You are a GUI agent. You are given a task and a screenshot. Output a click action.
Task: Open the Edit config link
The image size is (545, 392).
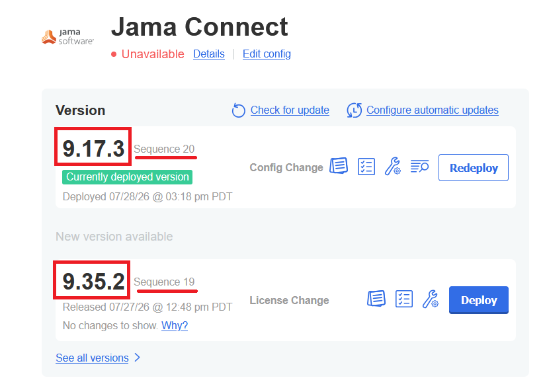[267, 54]
